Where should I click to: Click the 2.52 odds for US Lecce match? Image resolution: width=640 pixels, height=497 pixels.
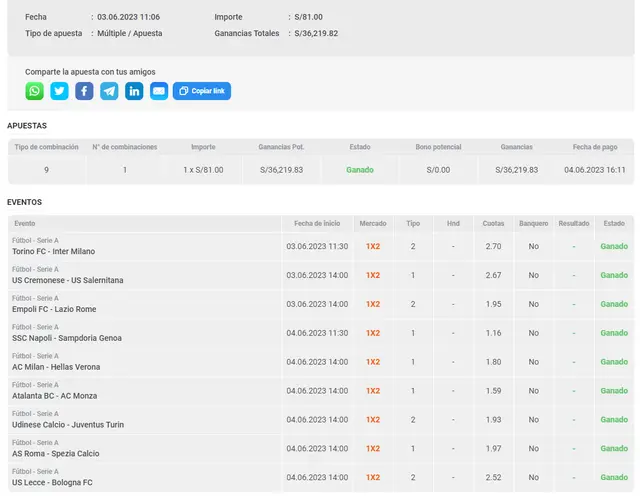coord(493,478)
